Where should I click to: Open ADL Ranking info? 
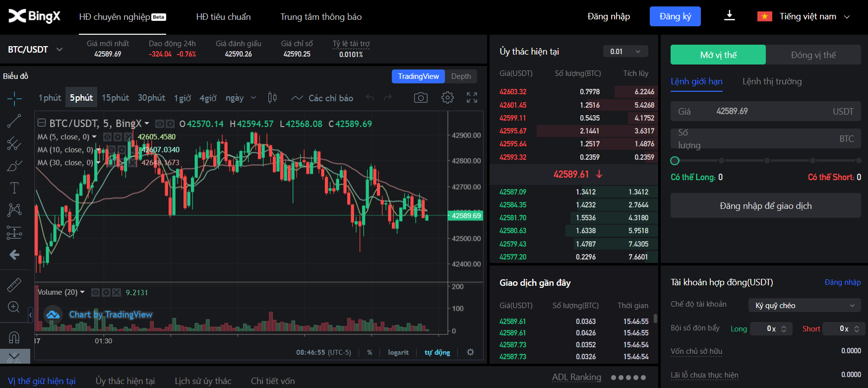tap(576, 377)
